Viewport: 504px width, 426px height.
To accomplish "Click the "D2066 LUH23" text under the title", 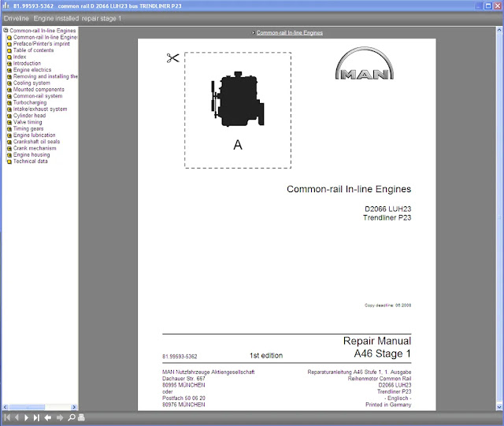I will (x=388, y=209).
